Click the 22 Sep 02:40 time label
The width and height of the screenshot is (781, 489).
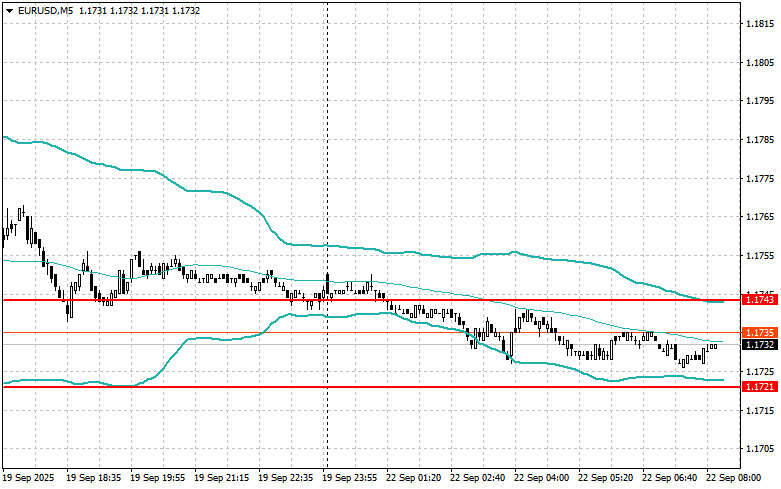pyautogui.click(x=477, y=478)
